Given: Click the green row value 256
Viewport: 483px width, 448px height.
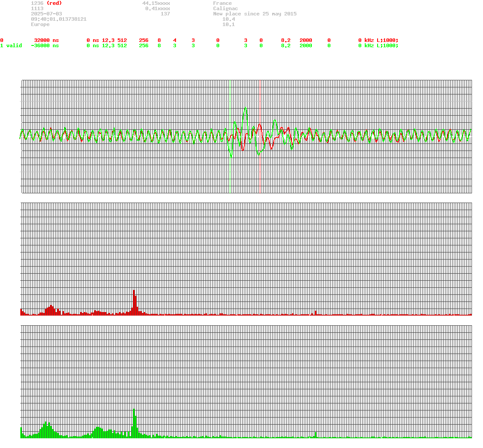Looking at the screenshot, I should (144, 45).
